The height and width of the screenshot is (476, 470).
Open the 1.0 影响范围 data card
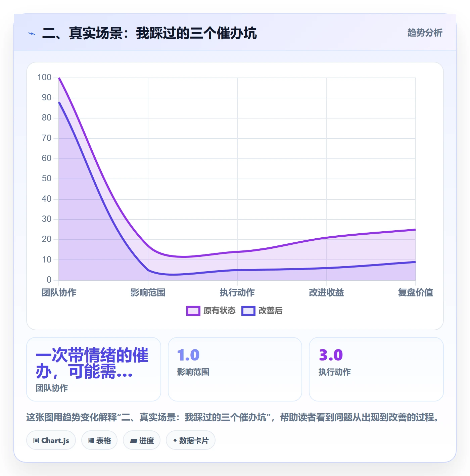tap(235, 369)
